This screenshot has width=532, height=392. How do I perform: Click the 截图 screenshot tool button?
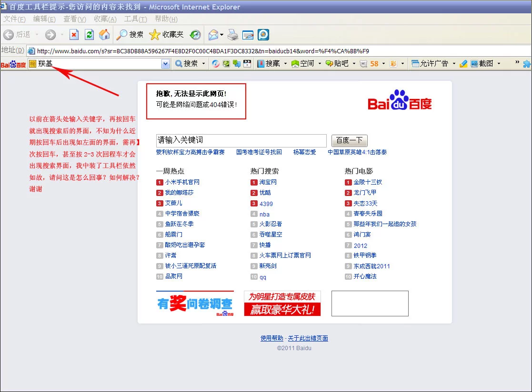click(482, 63)
